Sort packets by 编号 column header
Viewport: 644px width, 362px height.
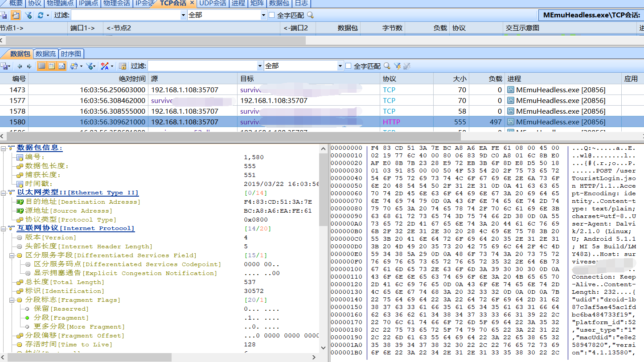[14, 79]
